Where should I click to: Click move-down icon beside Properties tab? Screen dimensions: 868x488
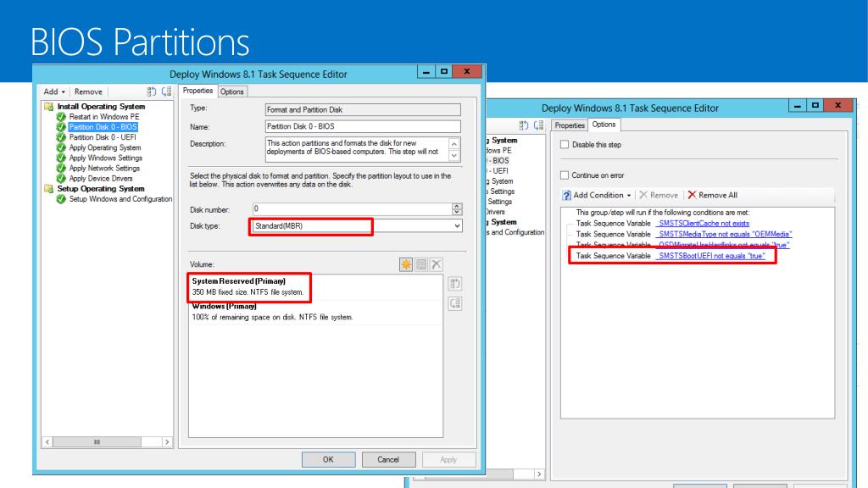click(x=166, y=91)
